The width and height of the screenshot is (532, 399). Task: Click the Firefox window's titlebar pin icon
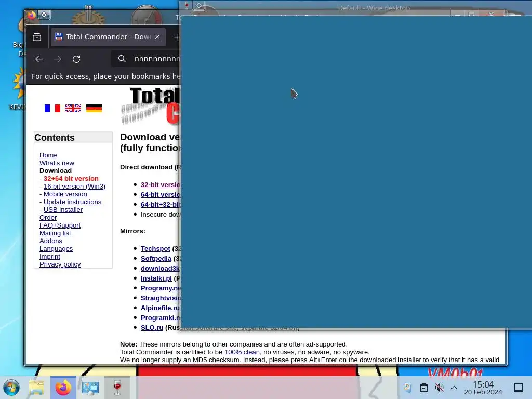click(44, 15)
